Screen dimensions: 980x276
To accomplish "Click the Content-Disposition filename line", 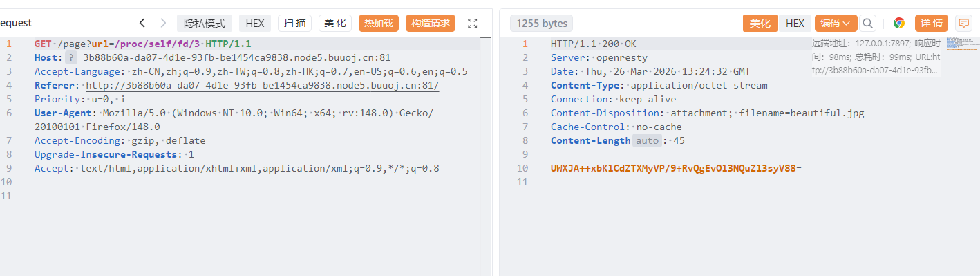I will [708, 113].
